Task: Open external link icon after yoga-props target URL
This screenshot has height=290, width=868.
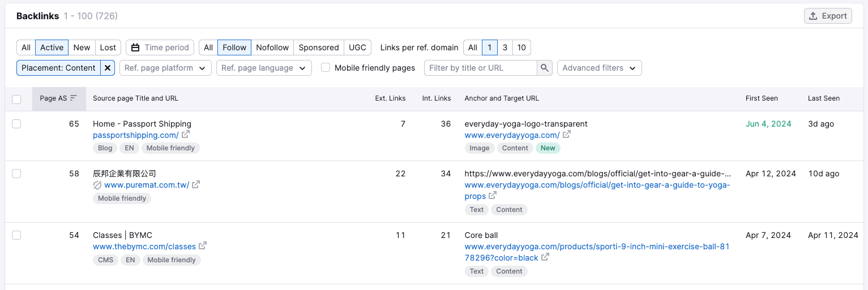Action: pos(493,196)
